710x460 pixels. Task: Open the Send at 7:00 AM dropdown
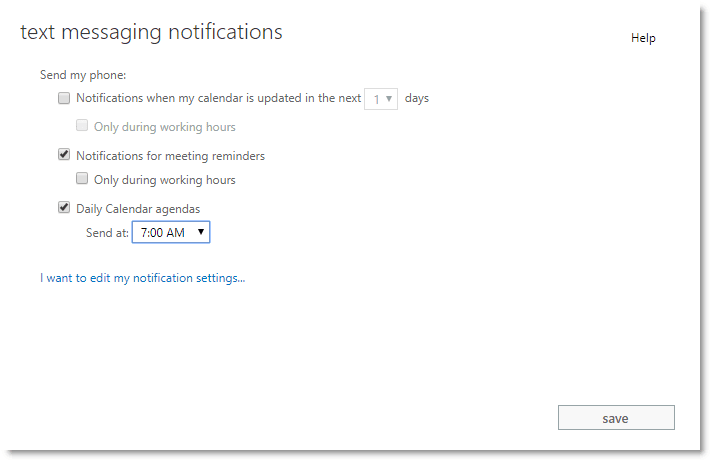pyautogui.click(x=171, y=232)
